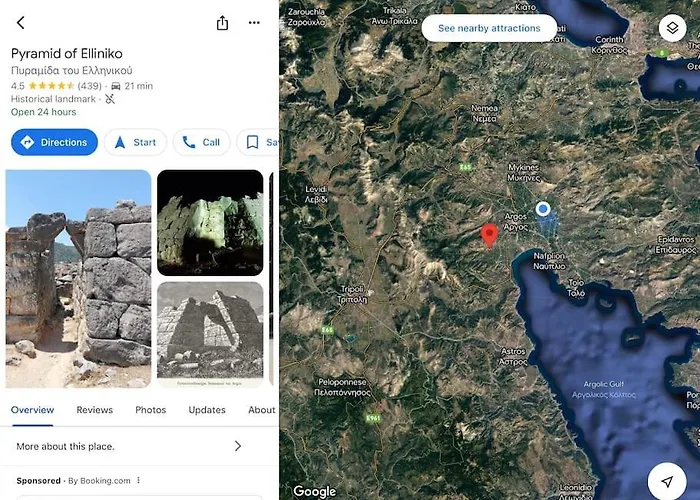Open the three-dot more options menu
This screenshot has height=500, width=700.
[254, 23]
